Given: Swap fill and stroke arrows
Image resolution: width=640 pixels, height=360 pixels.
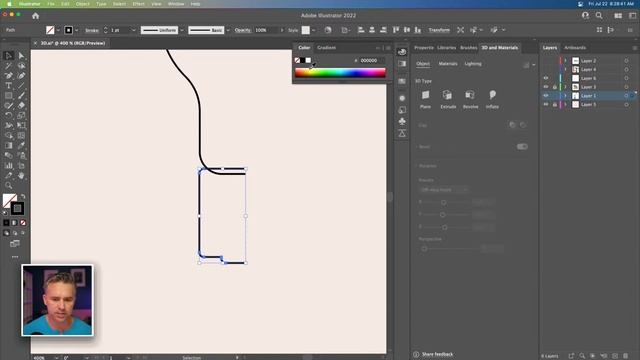Looking at the screenshot, I should coord(23,196).
